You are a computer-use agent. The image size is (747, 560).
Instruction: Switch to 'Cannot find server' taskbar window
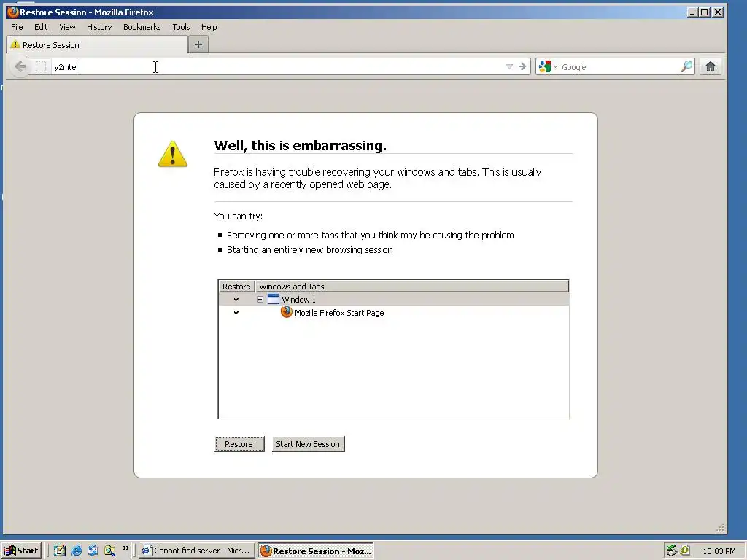pyautogui.click(x=196, y=551)
